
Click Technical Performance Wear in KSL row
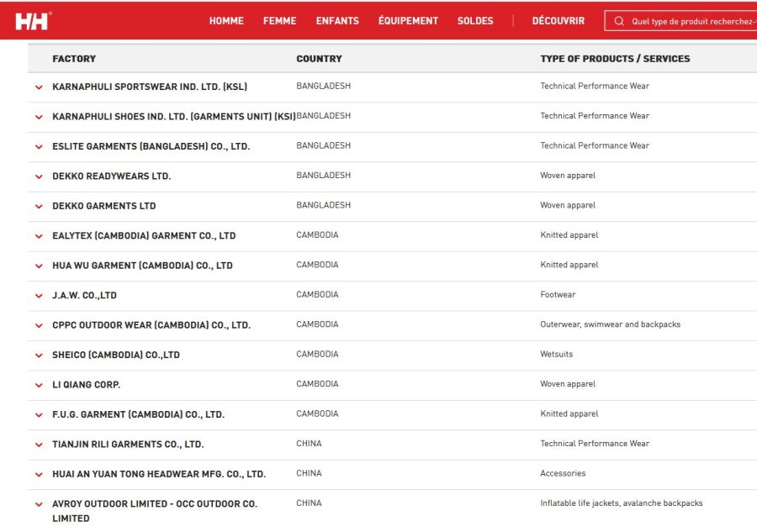click(595, 87)
